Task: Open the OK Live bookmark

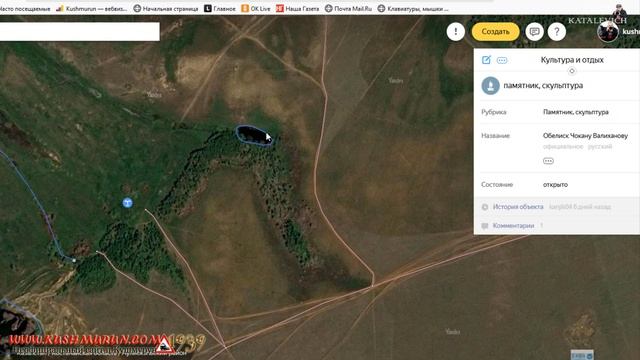Action: tap(256, 8)
